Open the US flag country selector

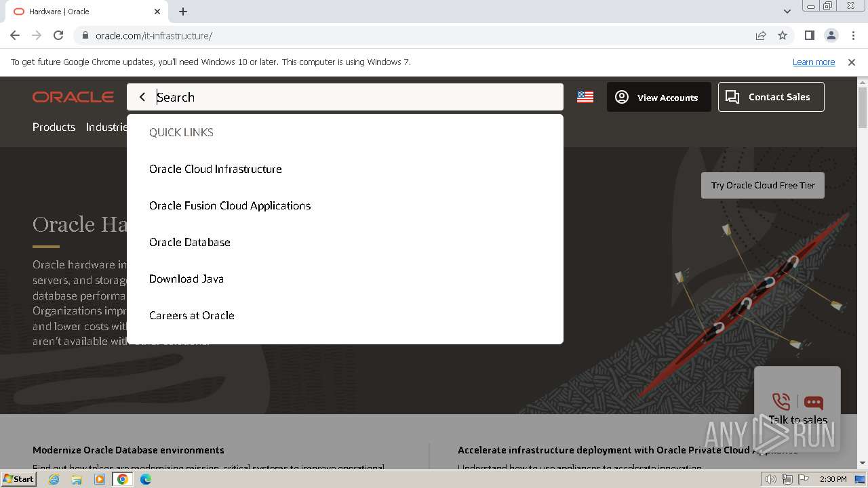coord(585,97)
